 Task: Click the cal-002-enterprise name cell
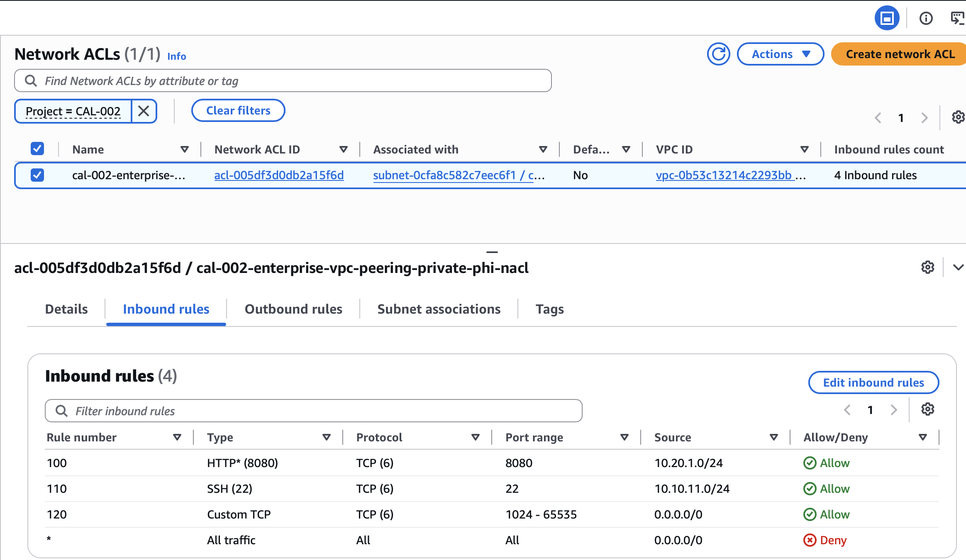tap(129, 175)
